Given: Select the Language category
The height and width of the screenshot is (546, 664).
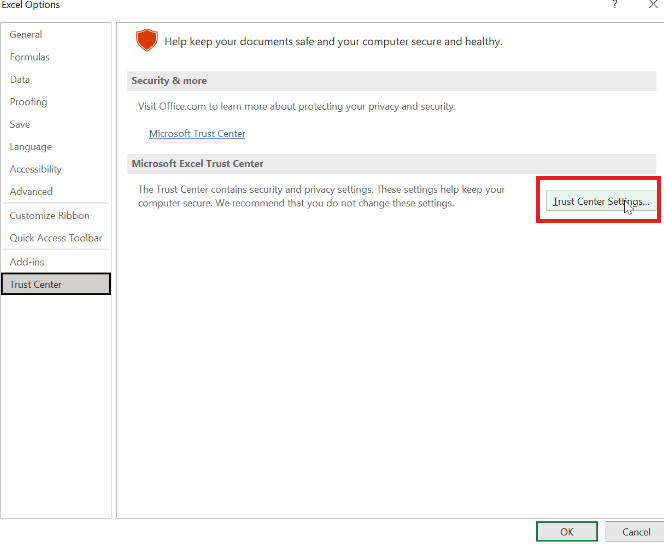Looking at the screenshot, I should pyautogui.click(x=30, y=147).
